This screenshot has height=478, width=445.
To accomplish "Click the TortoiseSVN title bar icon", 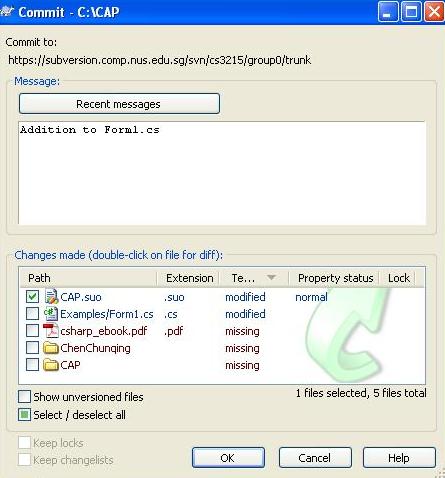I will [x=7, y=11].
